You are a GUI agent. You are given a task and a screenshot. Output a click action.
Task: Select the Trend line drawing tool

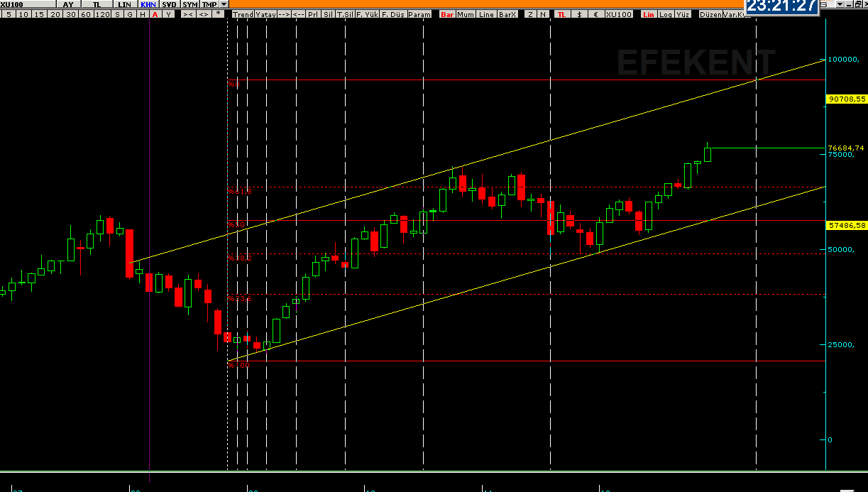242,14
